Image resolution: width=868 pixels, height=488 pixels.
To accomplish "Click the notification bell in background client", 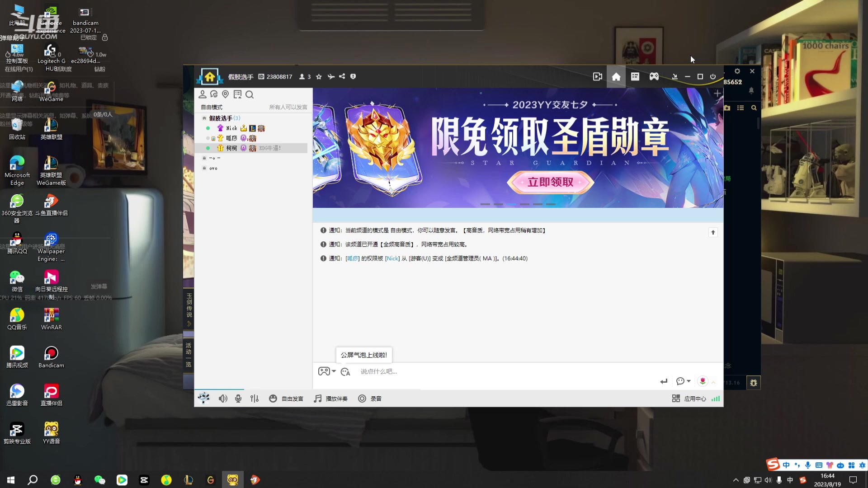I will 751,90.
